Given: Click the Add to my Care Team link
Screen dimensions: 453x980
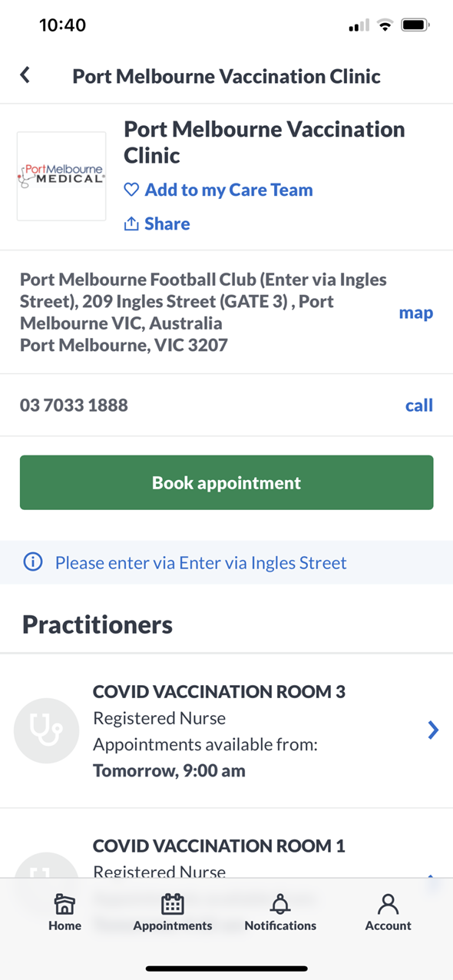Looking at the screenshot, I should [x=229, y=190].
